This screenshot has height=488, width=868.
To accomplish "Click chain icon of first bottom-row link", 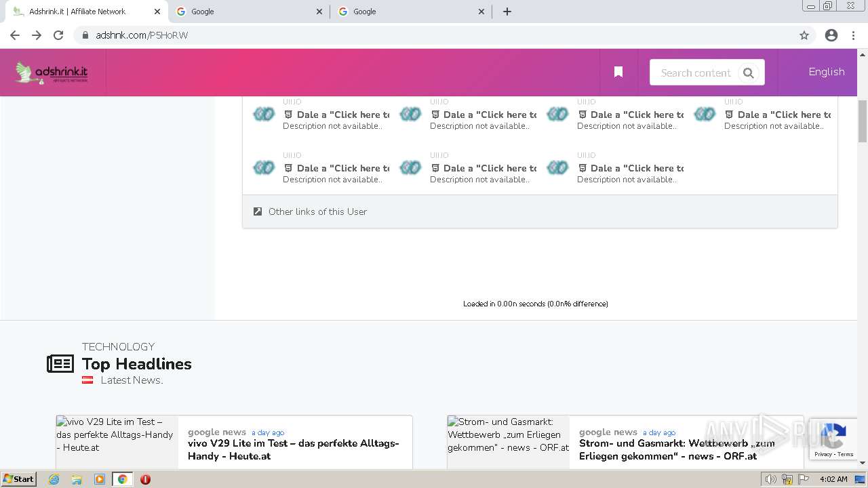I will [264, 167].
